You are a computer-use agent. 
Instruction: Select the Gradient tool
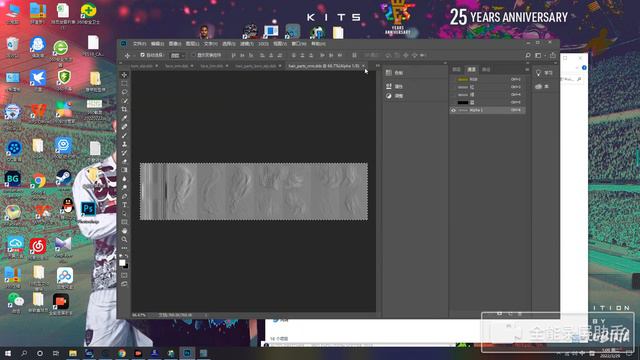click(x=124, y=170)
